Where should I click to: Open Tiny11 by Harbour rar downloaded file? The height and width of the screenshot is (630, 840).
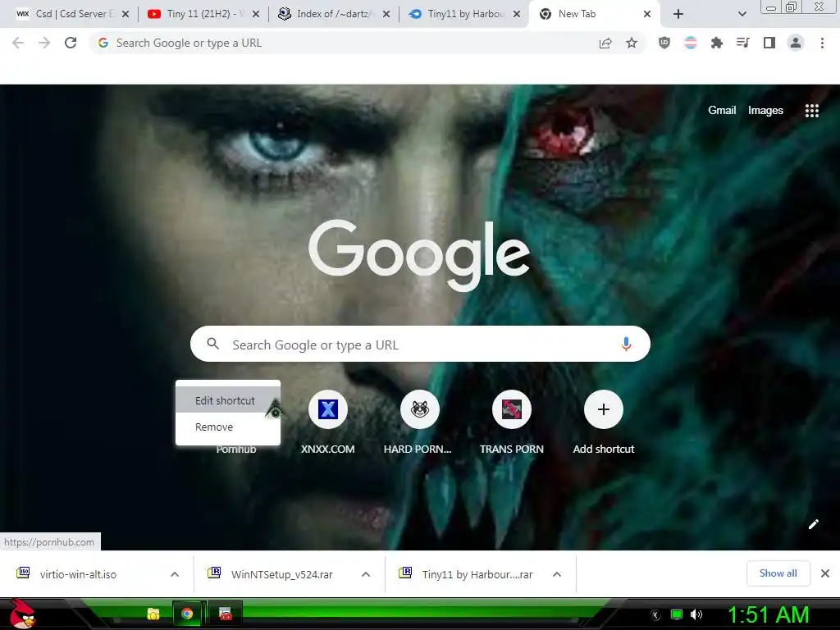pos(477,574)
